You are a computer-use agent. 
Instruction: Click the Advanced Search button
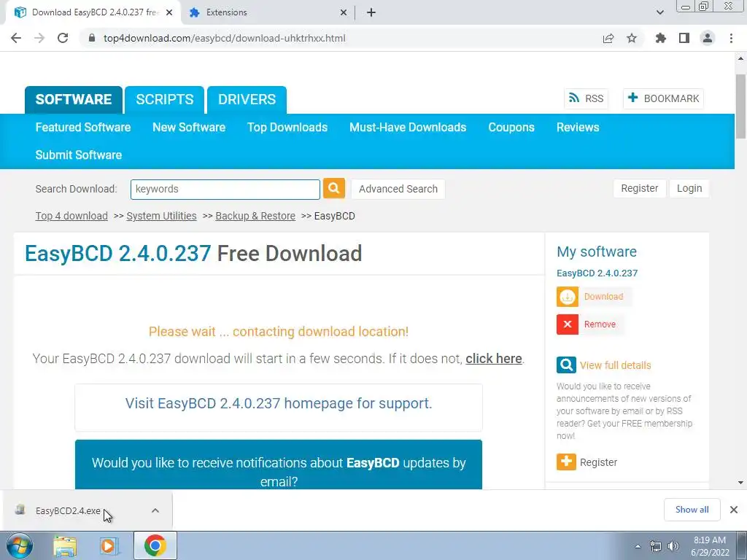pyautogui.click(x=398, y=189)
